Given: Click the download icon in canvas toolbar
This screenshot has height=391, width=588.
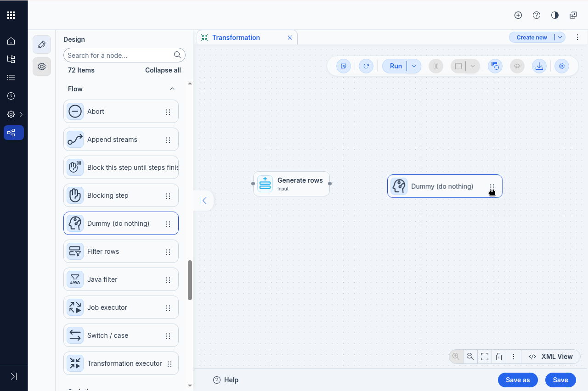Looking at the screenshot, I should click(539, 66).
